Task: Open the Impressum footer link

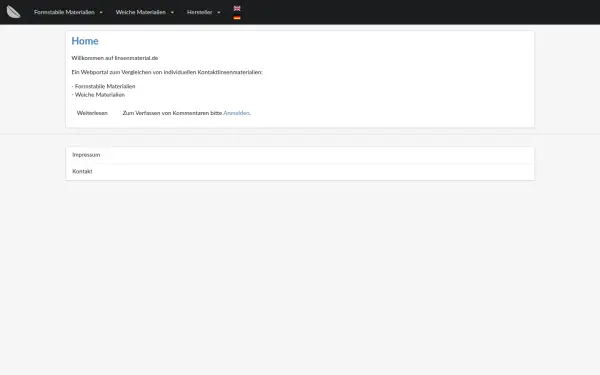Action: point(86,155)
